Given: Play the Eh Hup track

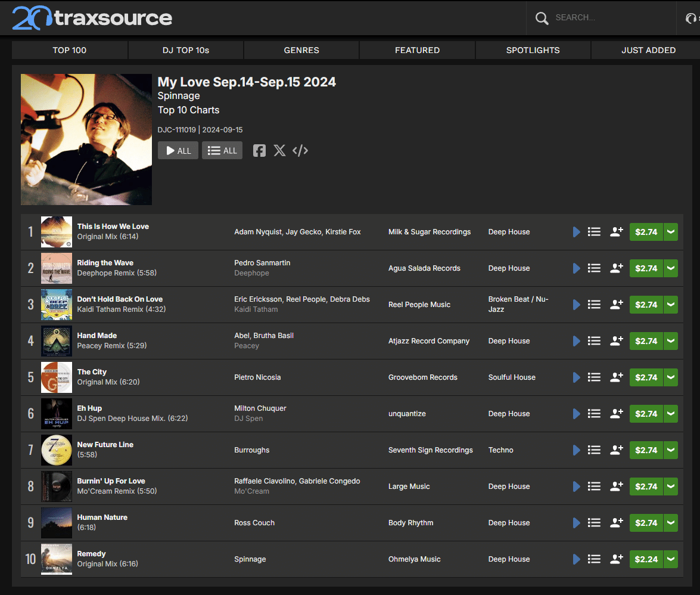Looking at the screenshot, I should [x=576, y=414].
